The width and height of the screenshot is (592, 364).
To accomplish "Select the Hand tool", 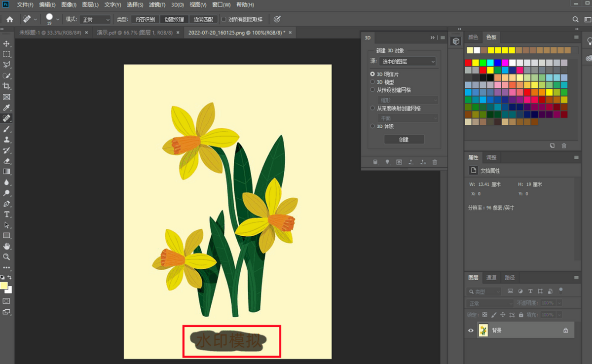I will pyautogui.click(x=7, y=246).
